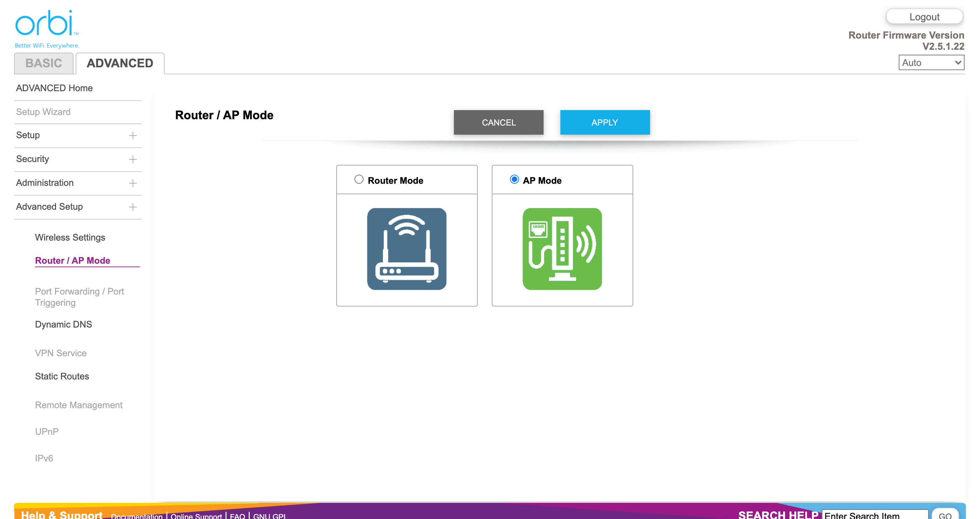The image size is (980, 519).
Task: Expand the Security section
Action: coord(132,159)
